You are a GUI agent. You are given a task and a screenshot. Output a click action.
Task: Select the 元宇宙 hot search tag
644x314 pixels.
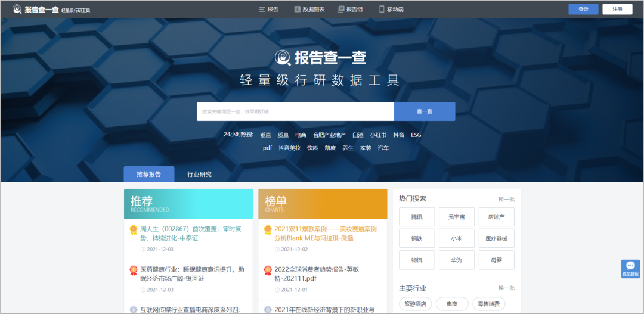click(x=457, y=217)
